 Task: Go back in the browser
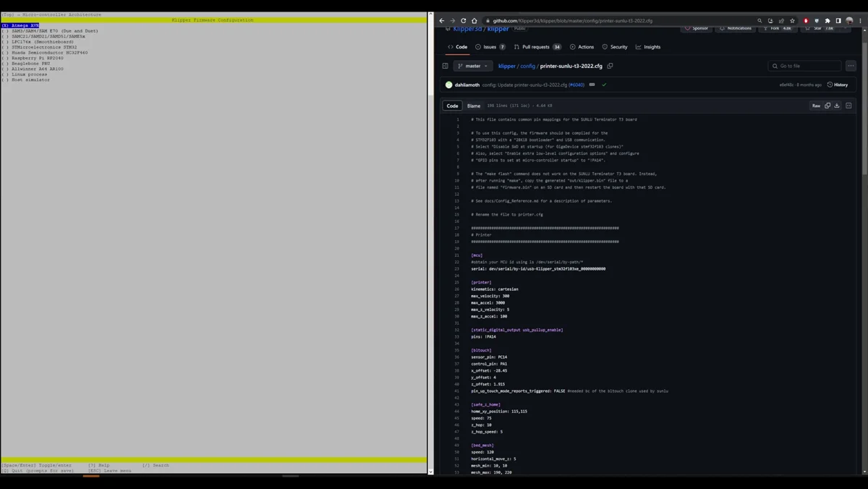(x=442, y=20)
